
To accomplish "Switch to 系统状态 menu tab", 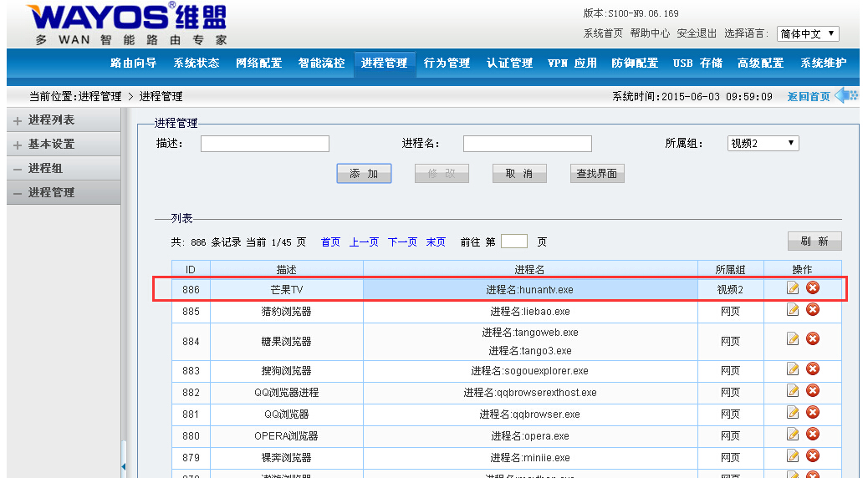I will point(197,64).
